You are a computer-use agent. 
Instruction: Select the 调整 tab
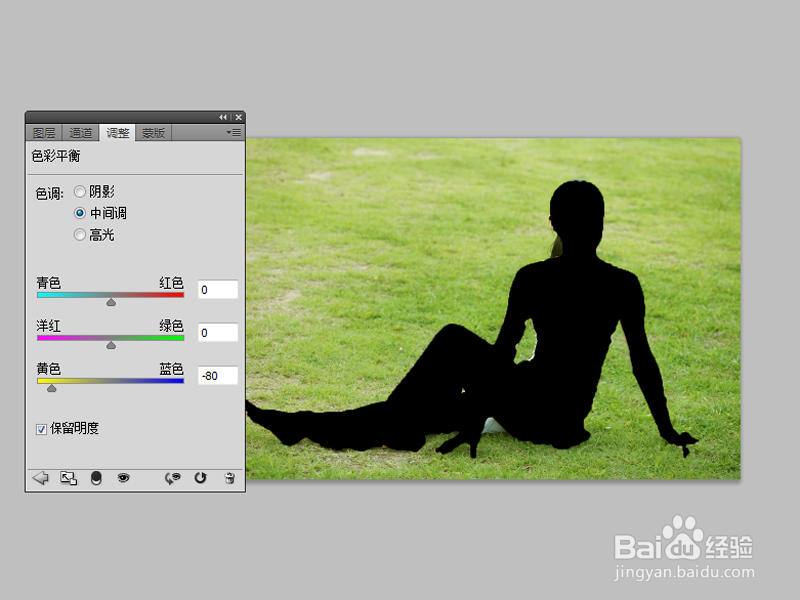tap(117, 133)
